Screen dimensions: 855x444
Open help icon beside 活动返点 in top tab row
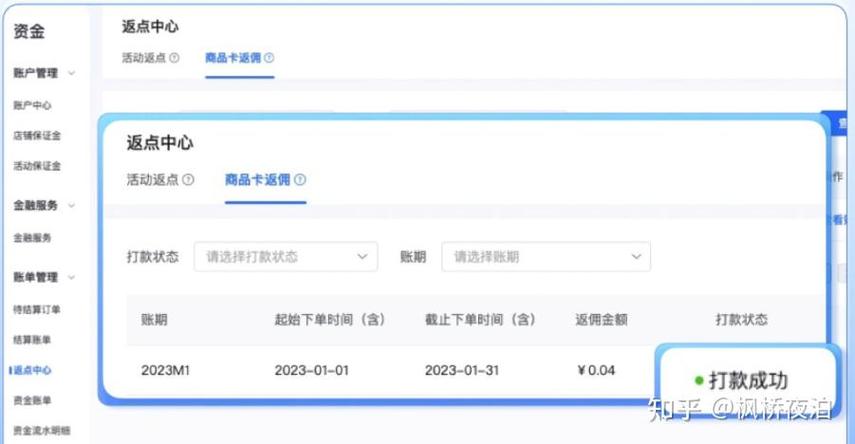pyautogui.click(x=174, y=58)
